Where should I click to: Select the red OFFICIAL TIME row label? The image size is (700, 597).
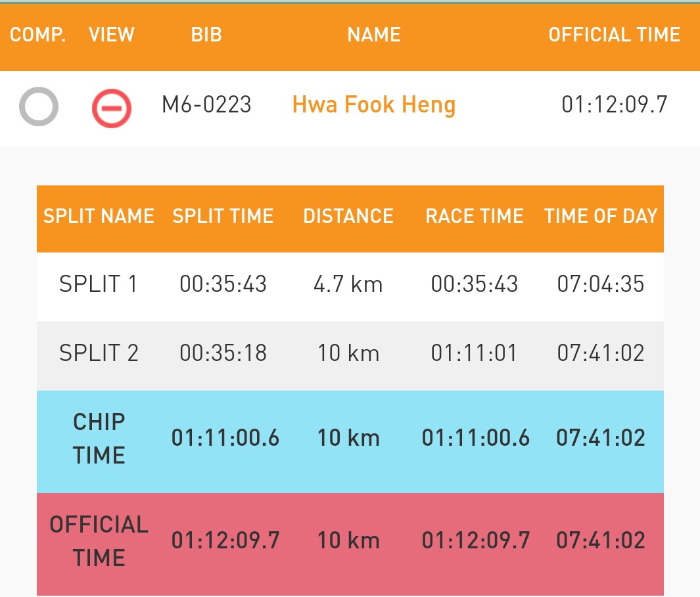click(99, 541)
